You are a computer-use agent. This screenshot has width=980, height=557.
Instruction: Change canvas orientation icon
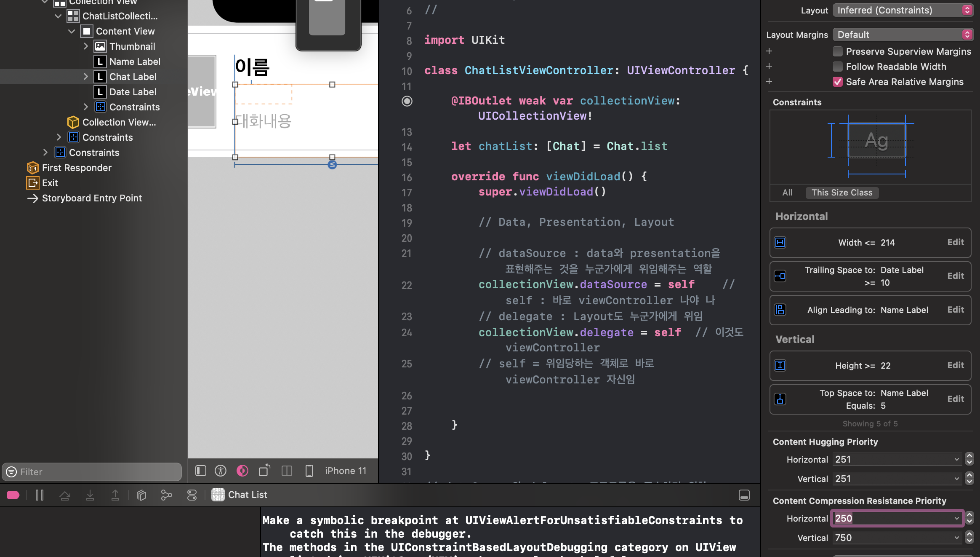(x=264, y=471)
